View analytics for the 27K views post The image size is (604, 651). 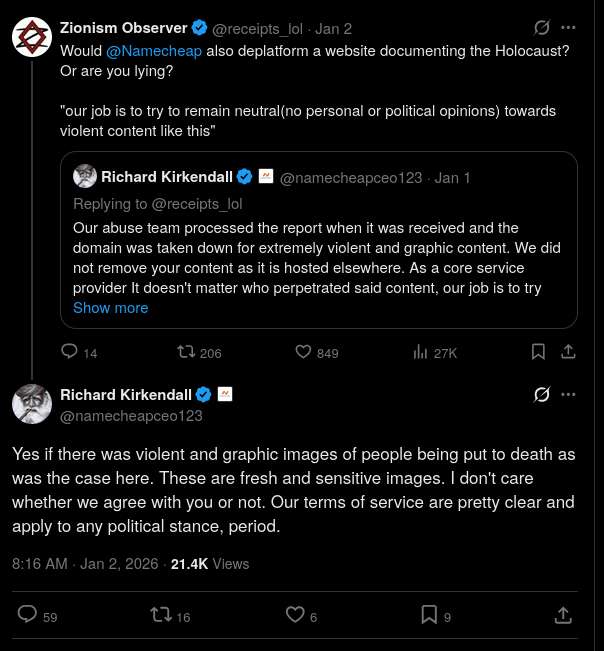click(420, 352)
